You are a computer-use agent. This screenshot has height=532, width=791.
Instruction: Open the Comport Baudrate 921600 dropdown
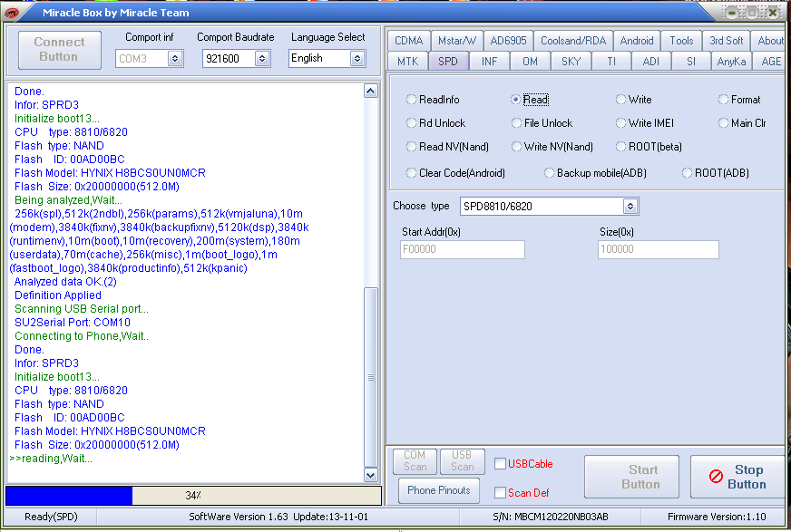click(x=262, y=58)
